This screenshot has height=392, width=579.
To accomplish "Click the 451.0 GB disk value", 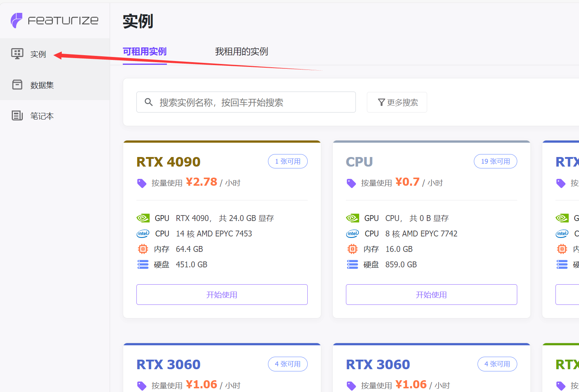I will tap(192, 265).
